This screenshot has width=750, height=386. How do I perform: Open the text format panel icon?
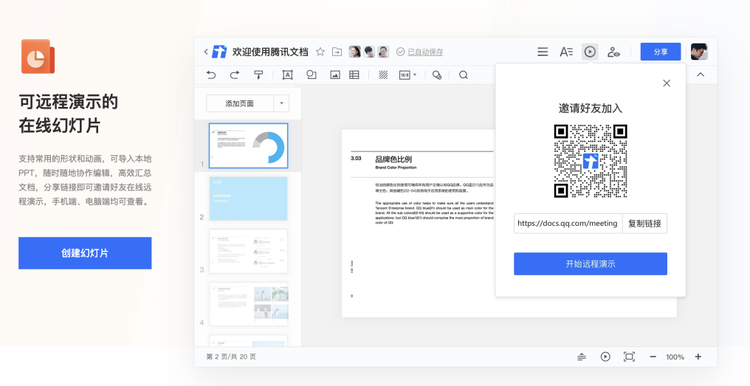[566, 52]
